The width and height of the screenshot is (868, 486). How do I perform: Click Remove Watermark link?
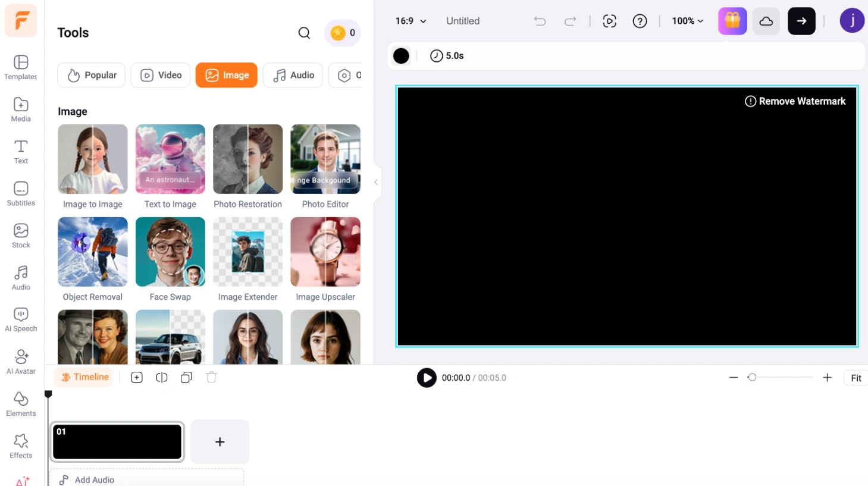(795, 101)
